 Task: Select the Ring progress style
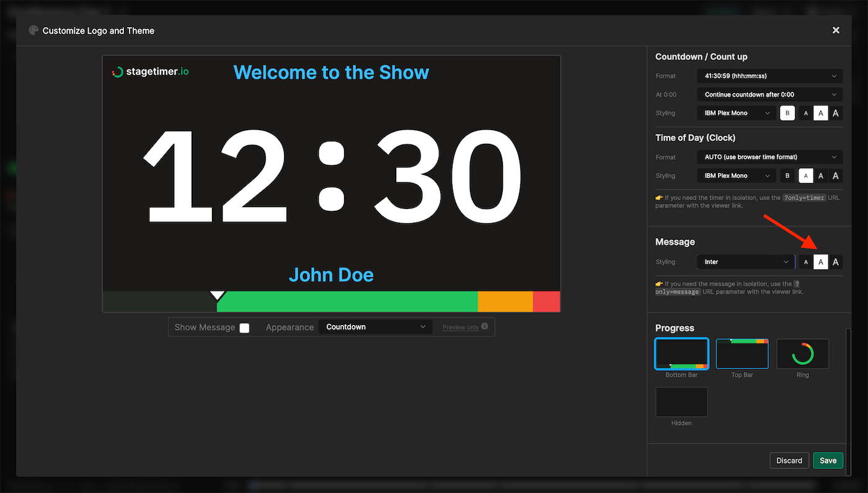pos(802,353)
